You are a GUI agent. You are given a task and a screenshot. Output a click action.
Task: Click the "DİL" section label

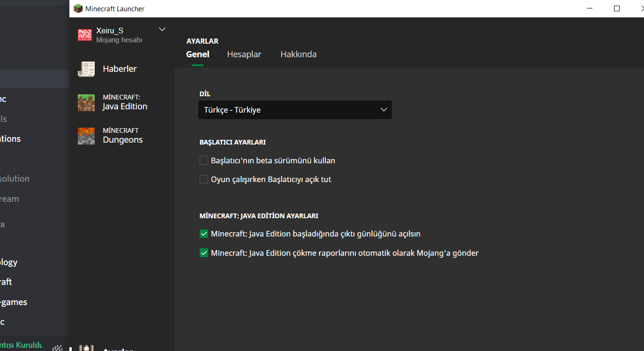click(x=205, y=94)
